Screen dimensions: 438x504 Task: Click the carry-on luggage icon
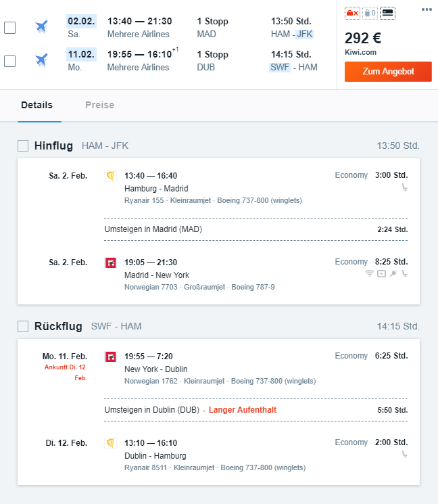pos(370,13)
